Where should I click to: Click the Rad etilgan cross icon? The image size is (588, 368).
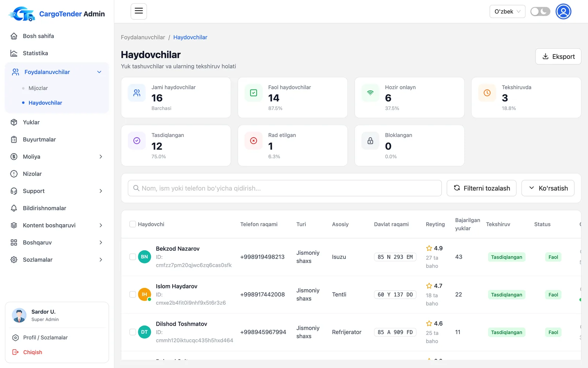coord(254,141)
